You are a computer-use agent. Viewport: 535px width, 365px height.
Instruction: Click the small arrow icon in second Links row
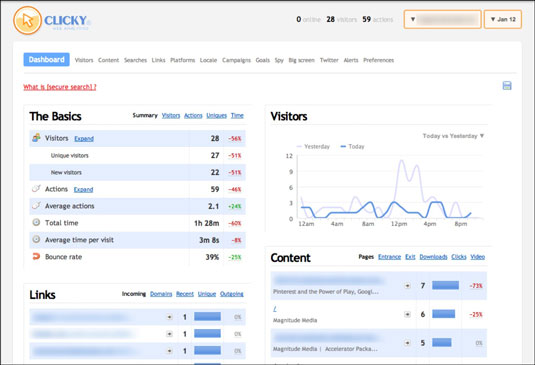(x=170, y=334)
